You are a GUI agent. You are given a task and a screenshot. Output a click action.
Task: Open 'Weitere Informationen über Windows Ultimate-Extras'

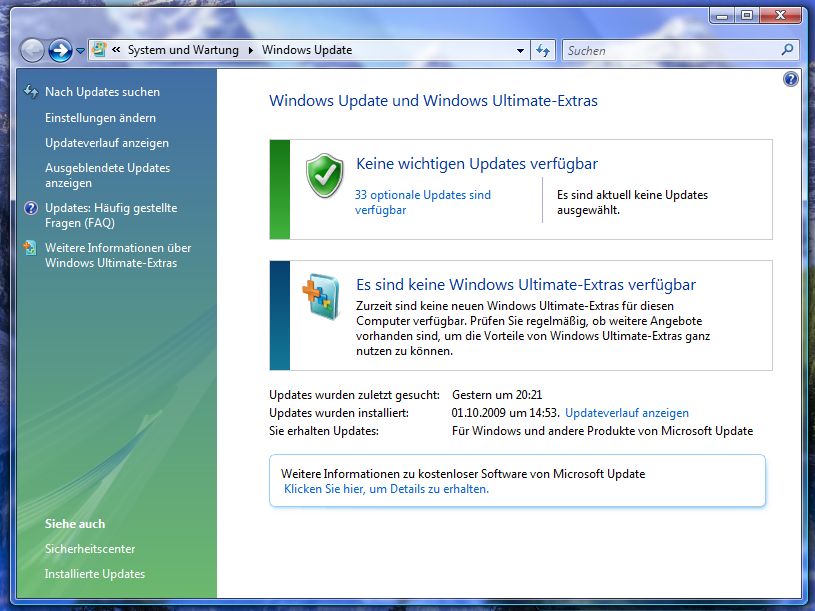pos(118,255)
